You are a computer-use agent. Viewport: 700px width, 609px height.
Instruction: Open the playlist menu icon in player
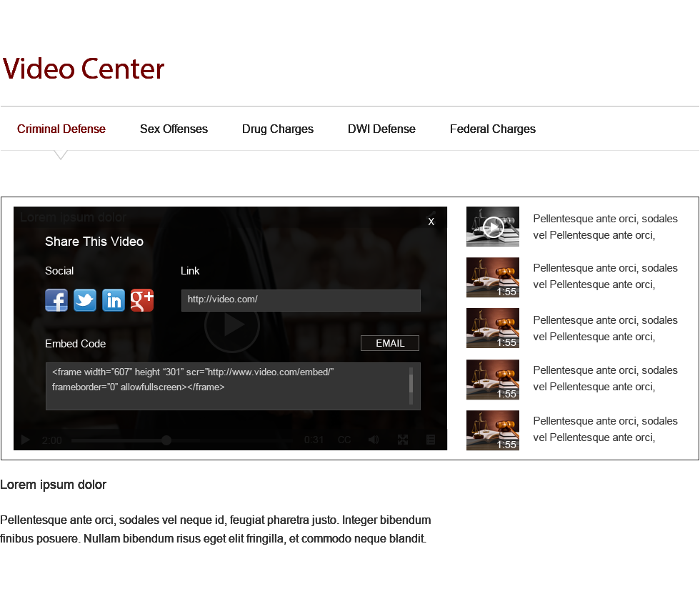click(431, 440)
